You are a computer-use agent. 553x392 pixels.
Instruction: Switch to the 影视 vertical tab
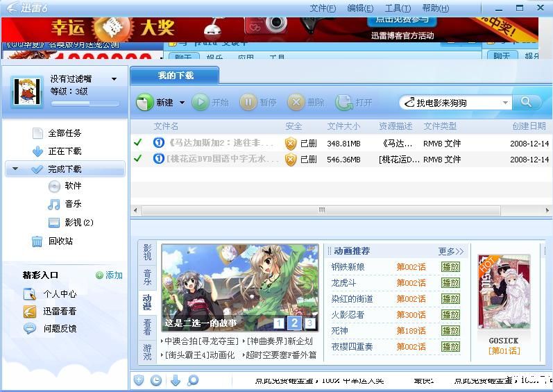(x=147, y=253)
